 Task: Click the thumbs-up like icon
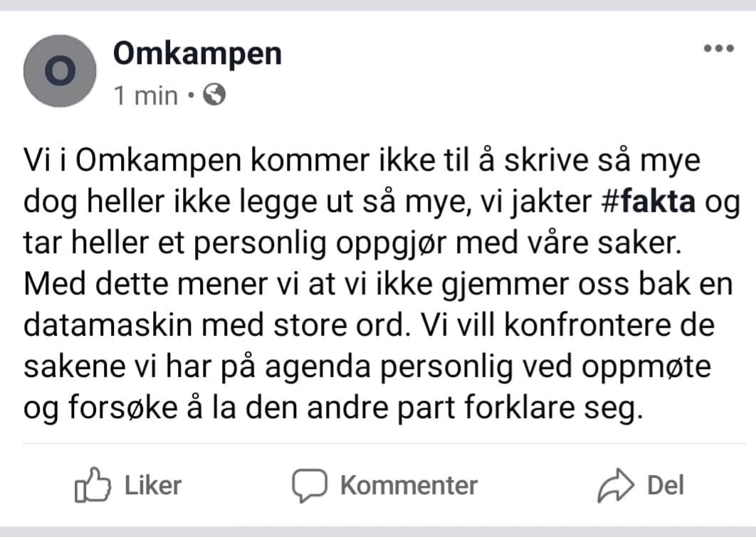pos(93,485)
